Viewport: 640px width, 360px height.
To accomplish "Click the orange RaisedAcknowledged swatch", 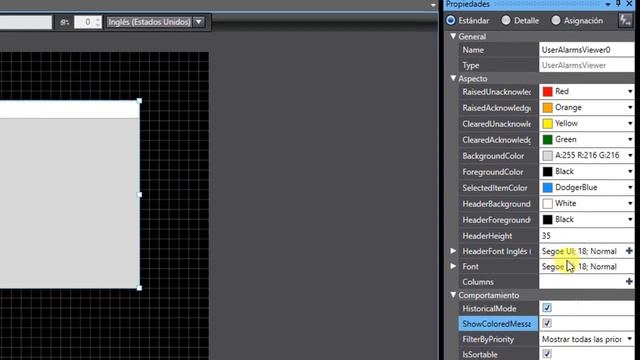I will click(x=547, y=107).
